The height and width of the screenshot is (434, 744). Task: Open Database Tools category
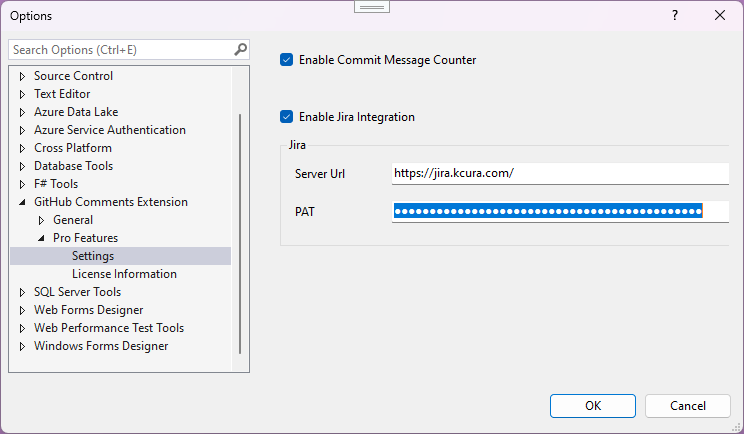(x=73, y=166)
